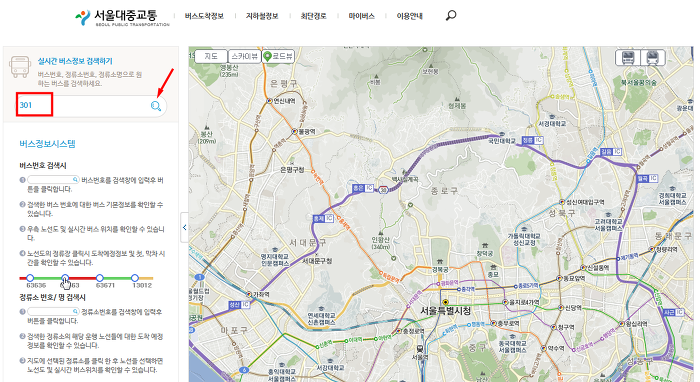Image resolution: width=700 pixels, height=382 pixels.
Task: Click 서울역 train icon on map
Action: click(x=420, y=349)
